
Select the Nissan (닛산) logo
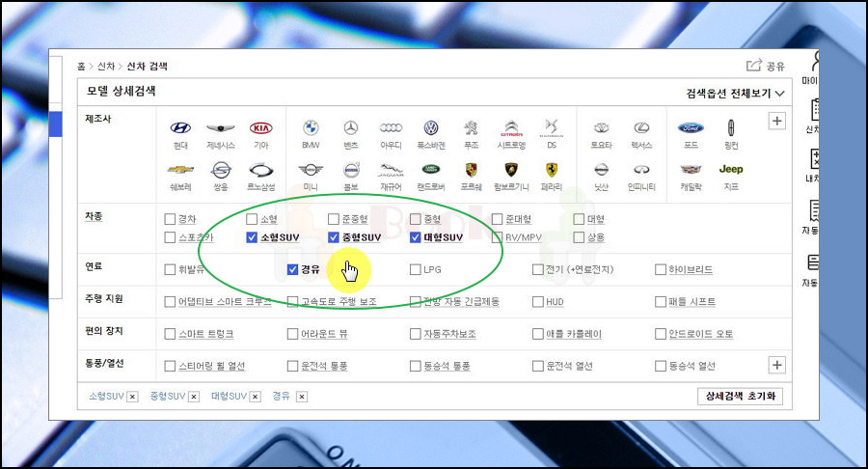pos(601,170)
